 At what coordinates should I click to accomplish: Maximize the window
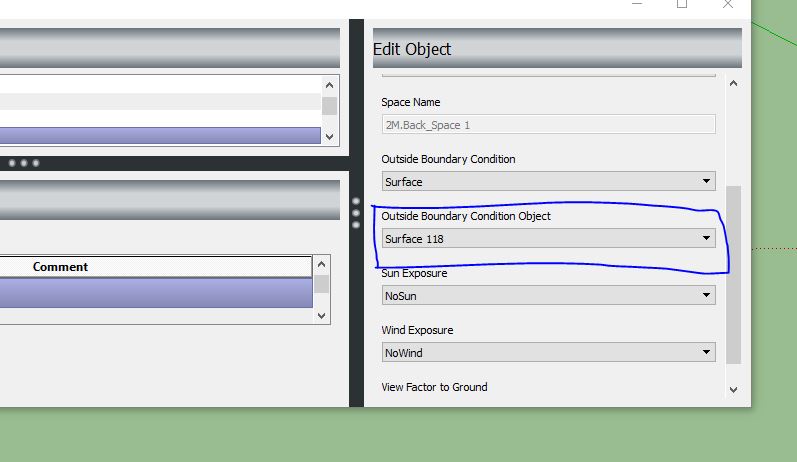[x=682, y=5]
